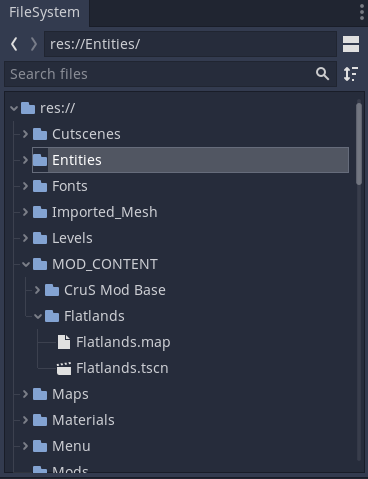Click the Flatlands.map file icon
This screenshot has width=368, height=479.
(64, 342)
